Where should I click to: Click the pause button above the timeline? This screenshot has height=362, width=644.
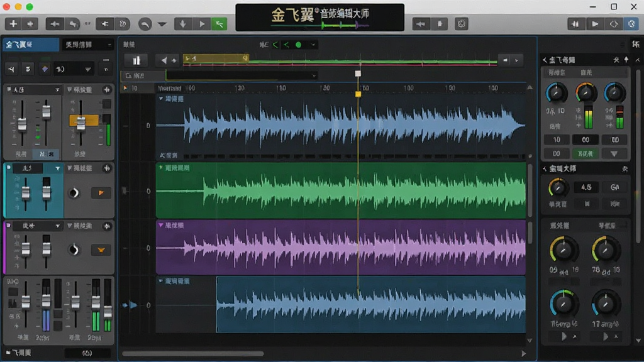[136, 60]
